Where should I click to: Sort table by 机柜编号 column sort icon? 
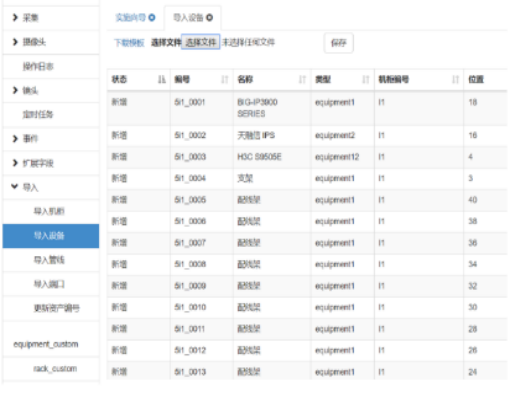point(455,80)
